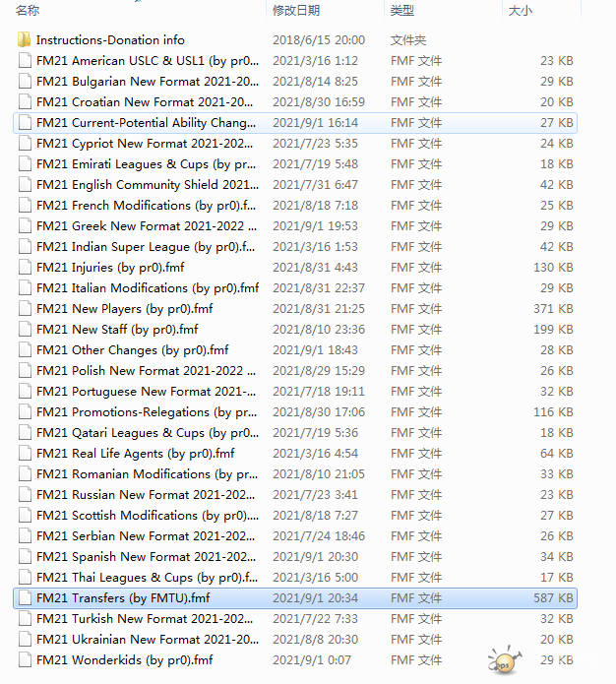Click the 文件夹 type label
This screenshot has height=684, width=616.
pyautogui.click(x=408, y=40)
